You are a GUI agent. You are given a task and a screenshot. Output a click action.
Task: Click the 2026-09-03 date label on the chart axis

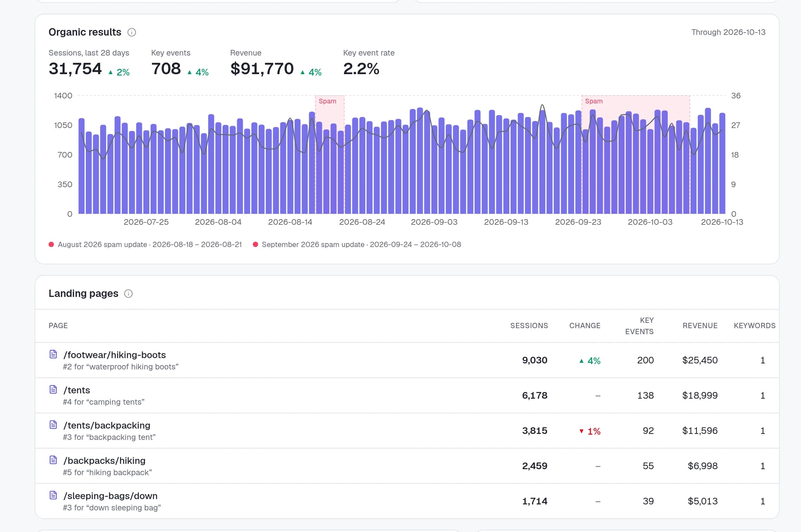click(434, 222)
